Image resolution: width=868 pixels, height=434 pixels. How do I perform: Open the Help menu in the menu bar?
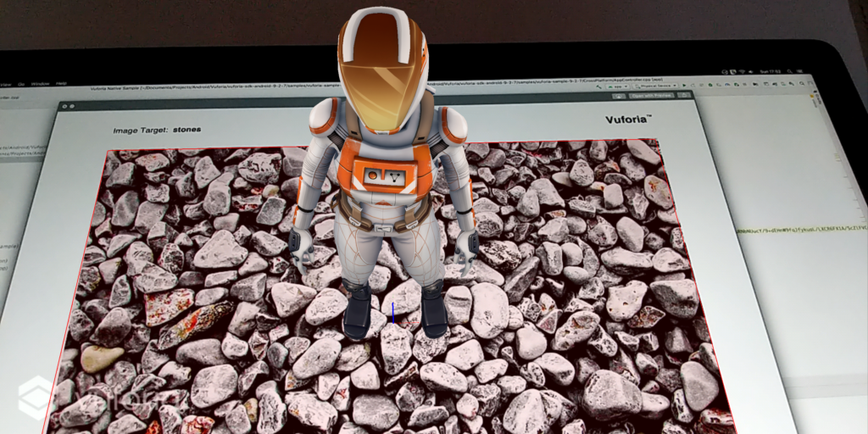coord(61,84)
